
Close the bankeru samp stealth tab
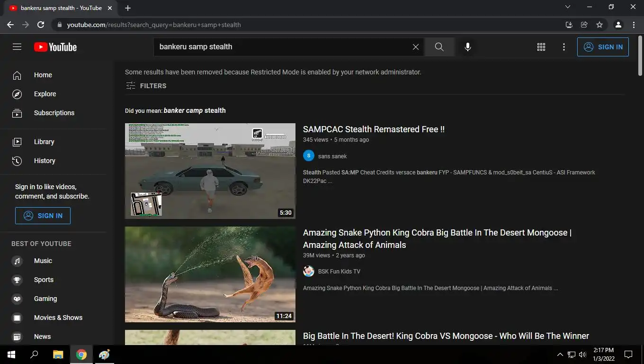110,8
